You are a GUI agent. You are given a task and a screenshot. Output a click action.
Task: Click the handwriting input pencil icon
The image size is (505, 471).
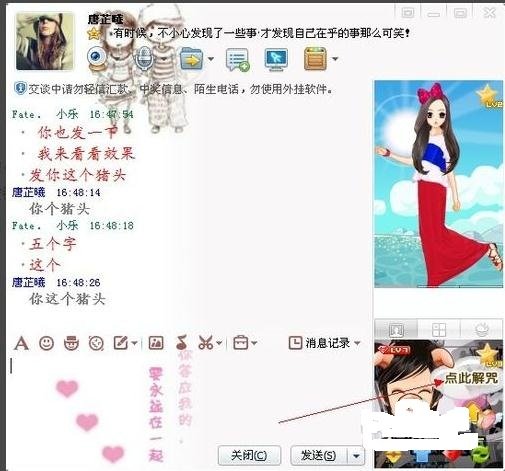(x=121, y=343)
